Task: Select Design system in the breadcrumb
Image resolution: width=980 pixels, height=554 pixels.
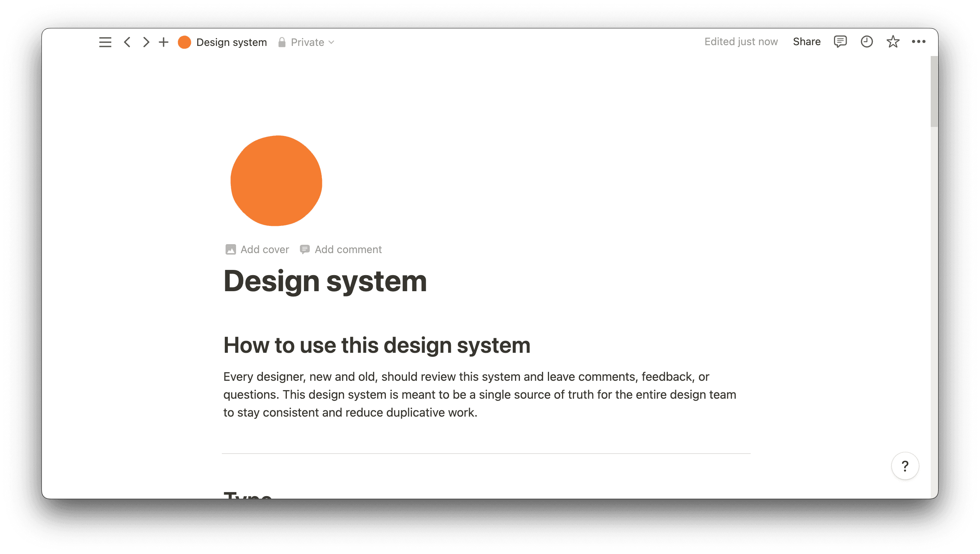Action: [232, 42]
